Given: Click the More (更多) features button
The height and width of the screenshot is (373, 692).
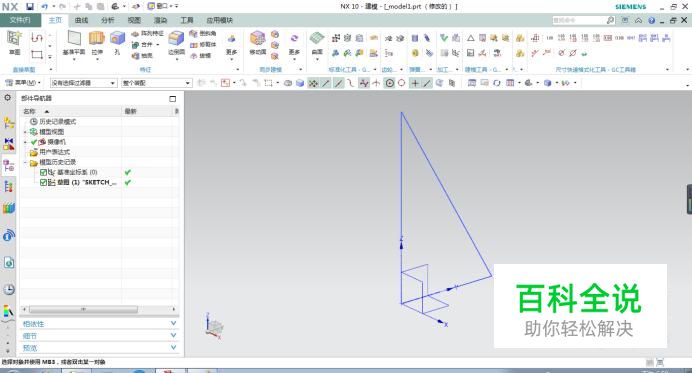Looking at the screenshot, I should pyautogui.click(x=231, y=44).
